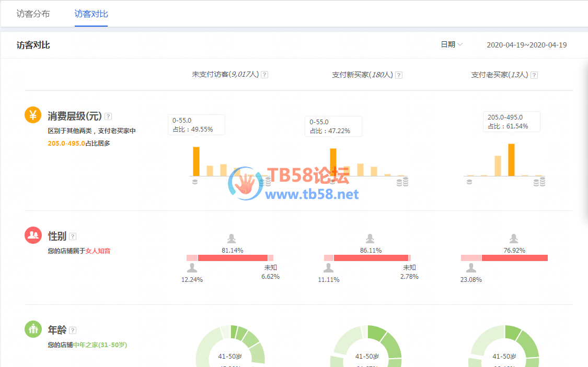Click the tooltip showing 占比：49.55%
Screen dimensions: 588x367
[197, 125]
